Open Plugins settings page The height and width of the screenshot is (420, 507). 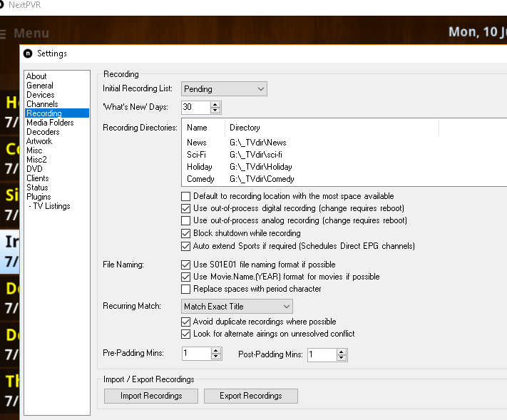coord(39,197)
